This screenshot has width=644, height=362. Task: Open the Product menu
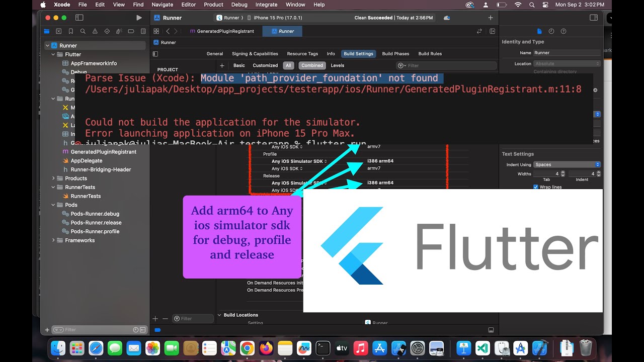(x=213, y=5)
